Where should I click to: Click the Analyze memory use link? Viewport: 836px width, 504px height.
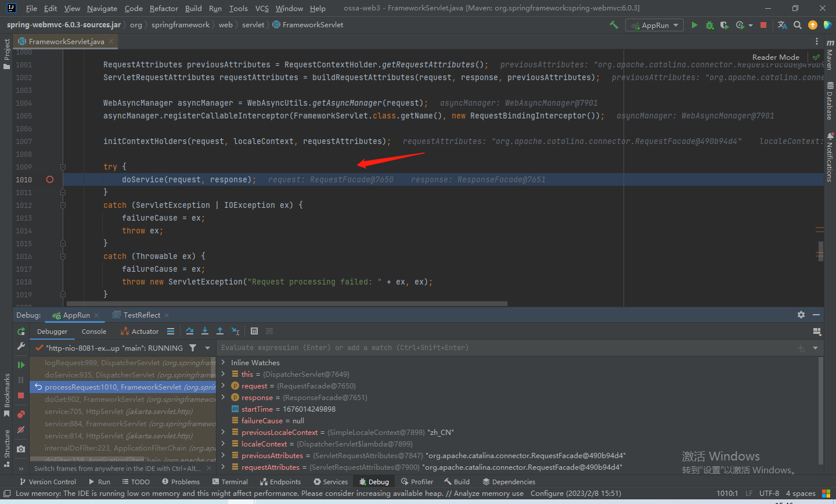click(488, 494)
